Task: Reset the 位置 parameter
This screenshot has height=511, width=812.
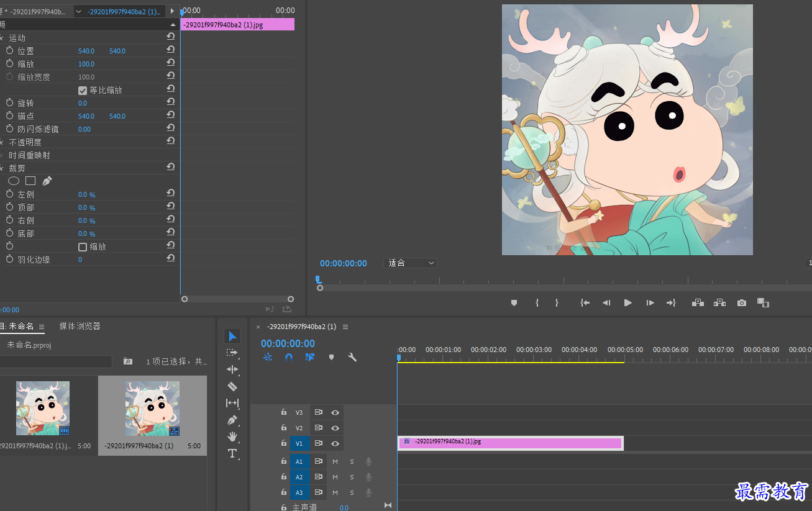Action: 170,50
